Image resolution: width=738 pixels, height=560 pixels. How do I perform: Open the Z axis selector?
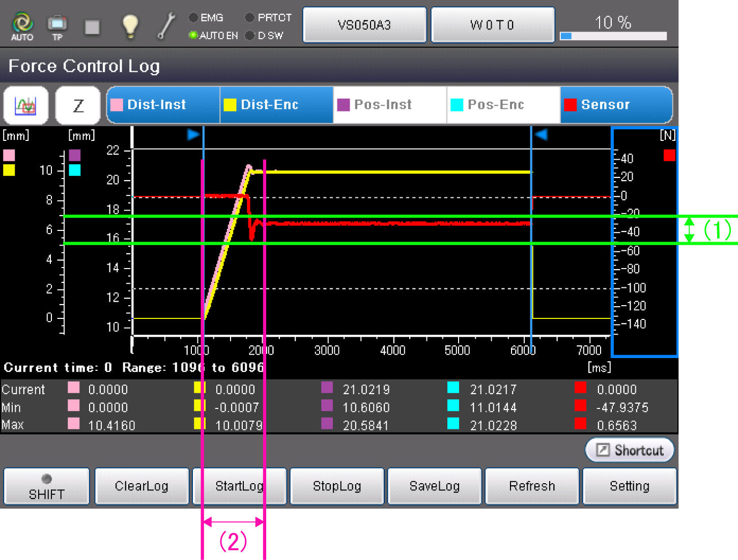tap(78, 105)
